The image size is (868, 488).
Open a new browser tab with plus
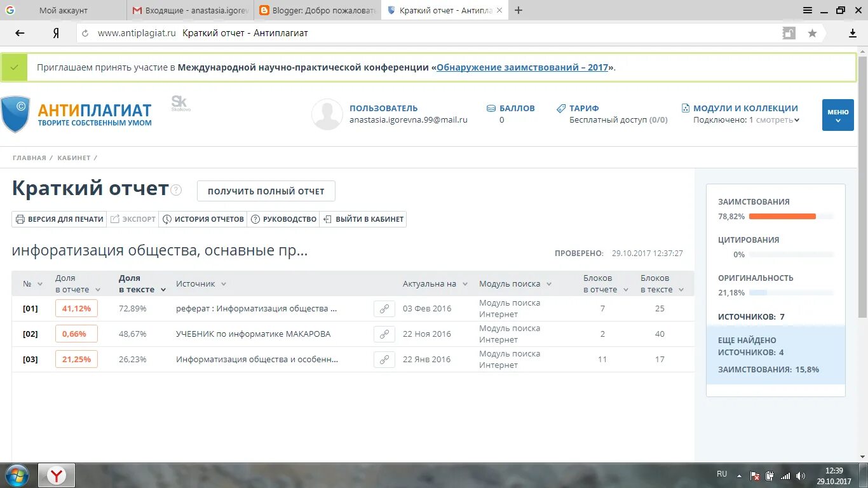pyautogui.click(x=519, y=10)
